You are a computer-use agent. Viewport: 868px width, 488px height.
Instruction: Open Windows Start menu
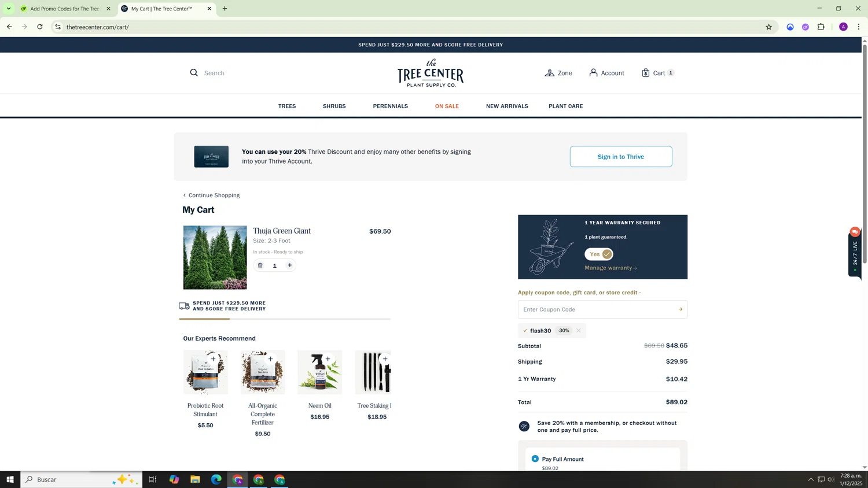10,479
